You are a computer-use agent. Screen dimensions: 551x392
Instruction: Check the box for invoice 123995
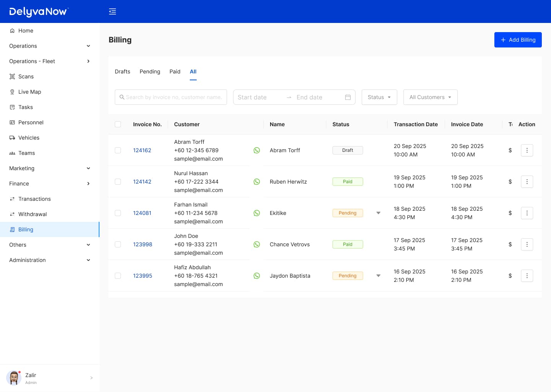pyautogui.click(x=118, y=276)
